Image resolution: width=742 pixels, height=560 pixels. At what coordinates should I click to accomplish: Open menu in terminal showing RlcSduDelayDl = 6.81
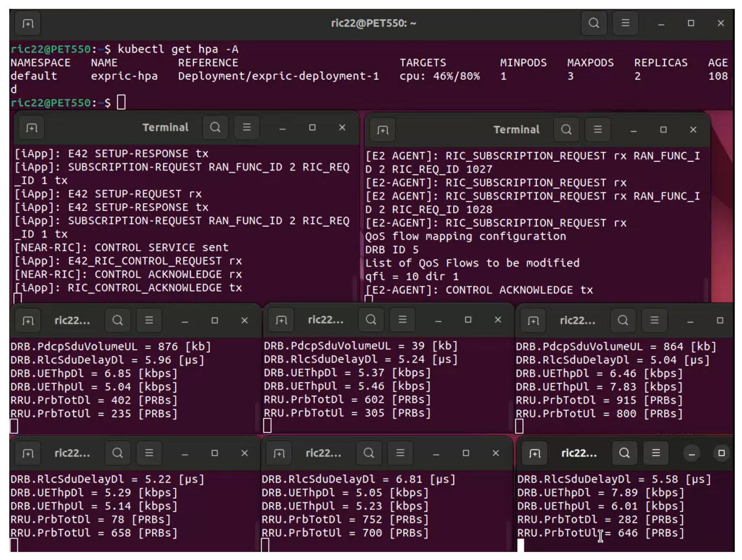(400, 453)
